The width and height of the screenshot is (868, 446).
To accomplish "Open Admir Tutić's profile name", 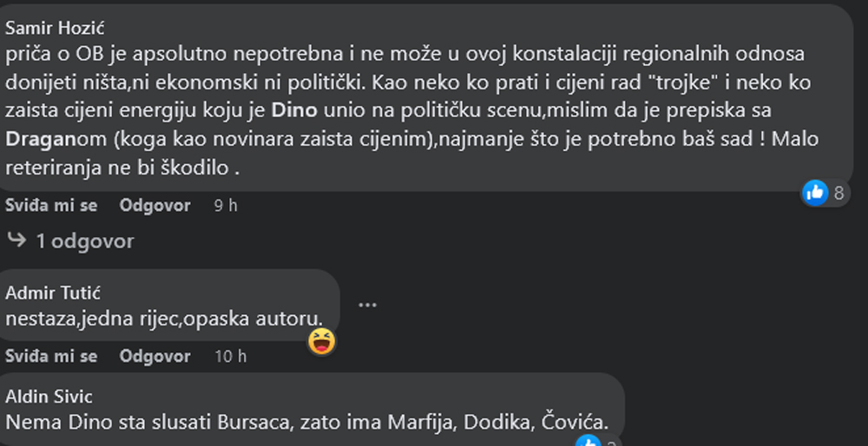I will [53, 292].
